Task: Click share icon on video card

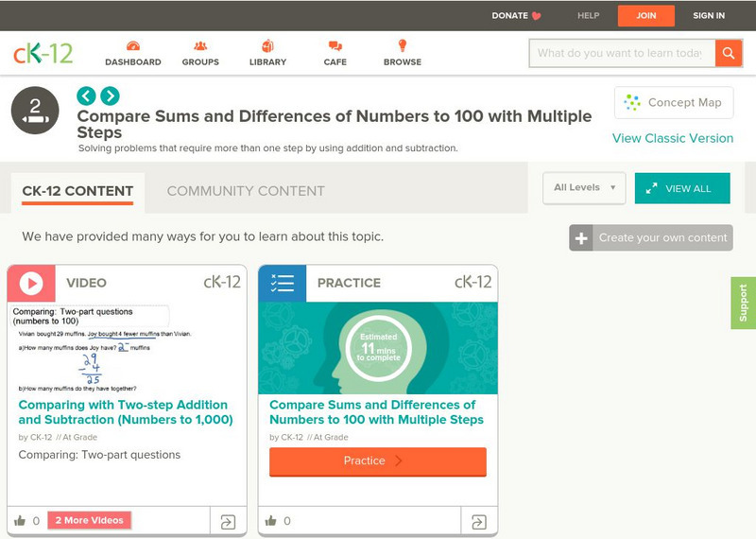Action: [x=228, y=522]
